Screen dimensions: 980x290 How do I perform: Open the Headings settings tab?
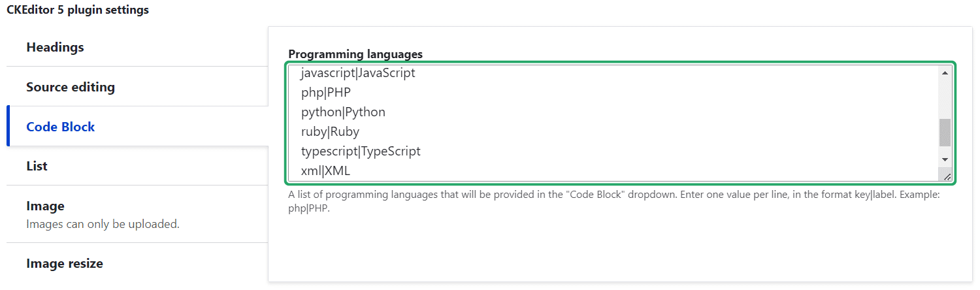[x=56, y=47]
